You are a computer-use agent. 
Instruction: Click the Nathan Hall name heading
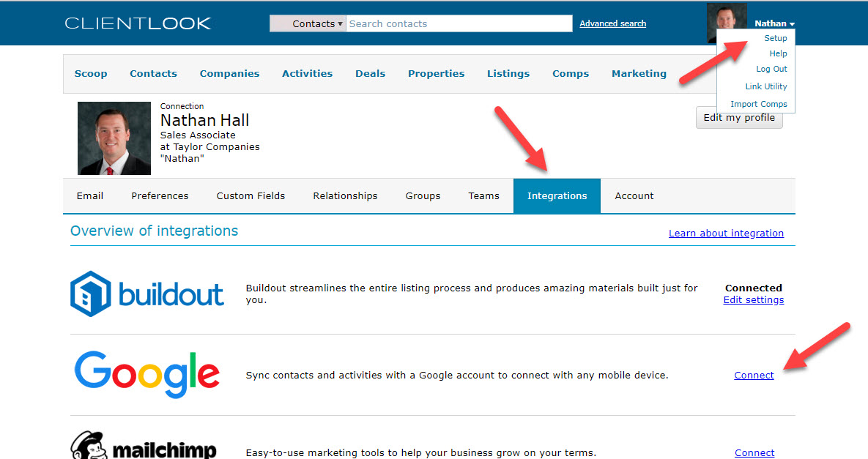pos(205,121)
